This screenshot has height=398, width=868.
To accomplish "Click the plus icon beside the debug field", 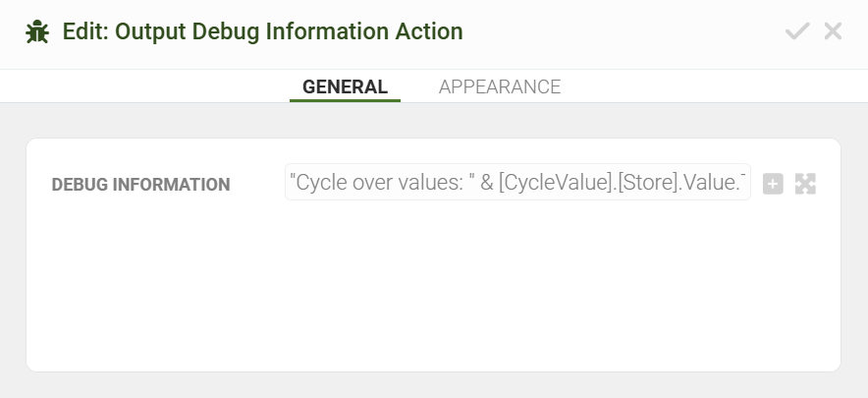I will [773, 183].
